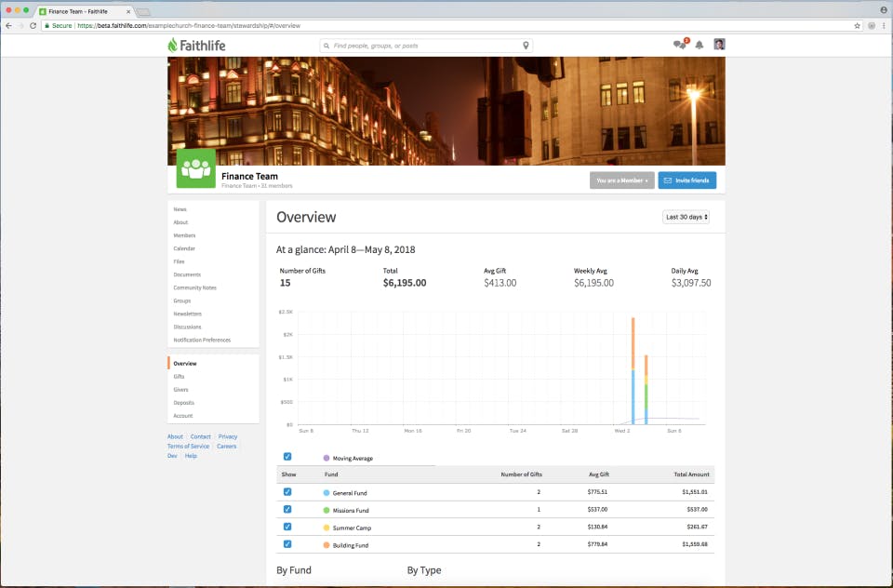Click the Avg Gift column header
The image size is (893, 588).
(x=599, y=474)
